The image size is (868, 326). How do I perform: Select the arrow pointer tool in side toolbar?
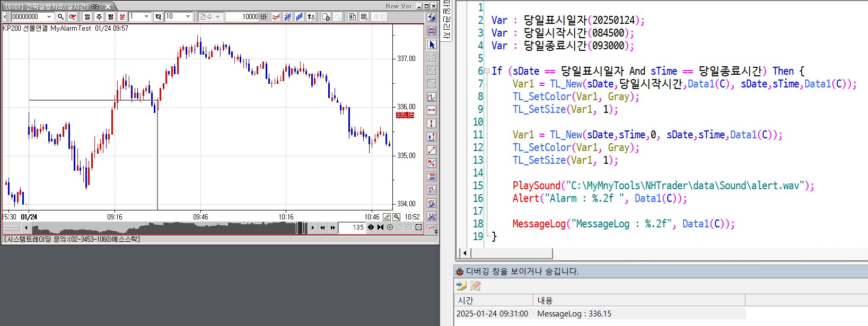click(x=432, y=45)
